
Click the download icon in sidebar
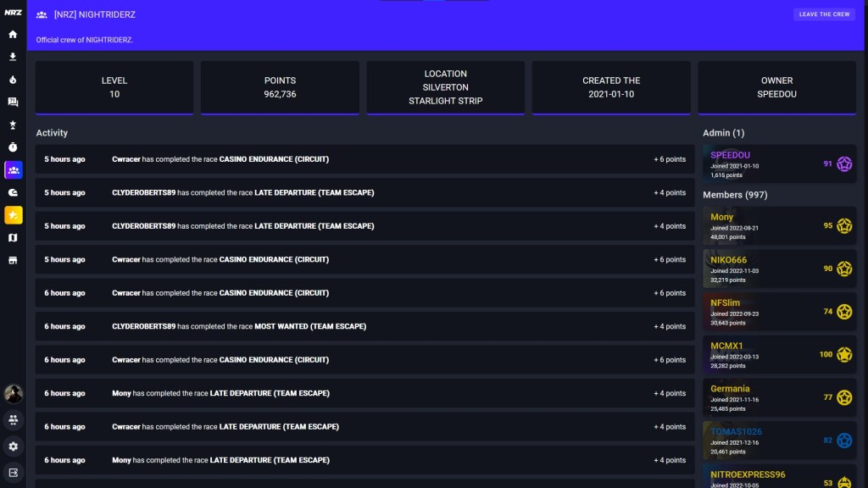(x=13, y=57)
